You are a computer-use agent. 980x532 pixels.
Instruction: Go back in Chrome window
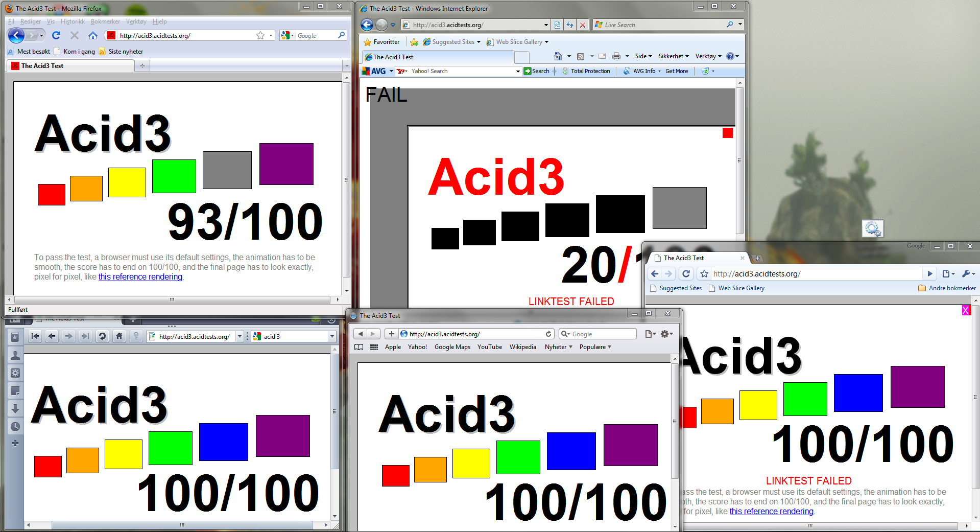click(x=655, y=274)
